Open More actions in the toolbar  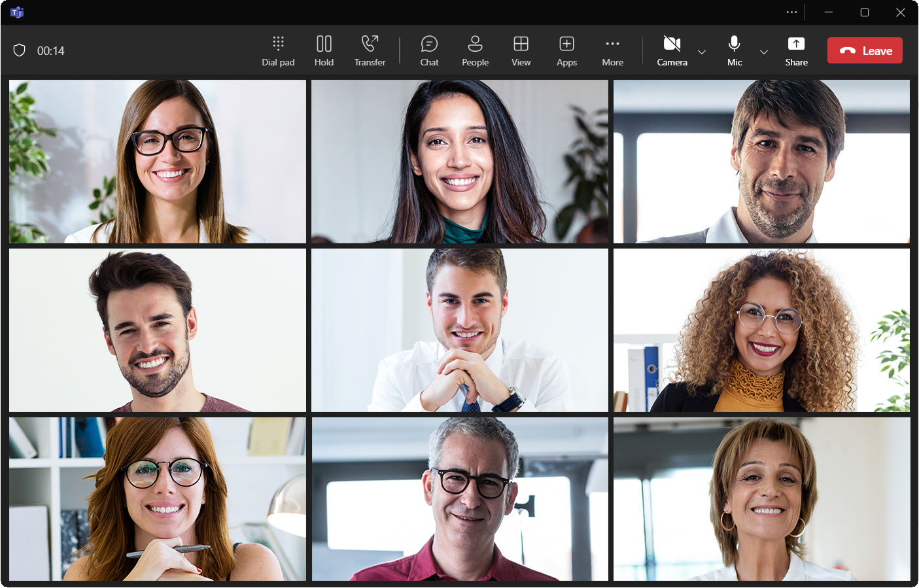point(612,51)
